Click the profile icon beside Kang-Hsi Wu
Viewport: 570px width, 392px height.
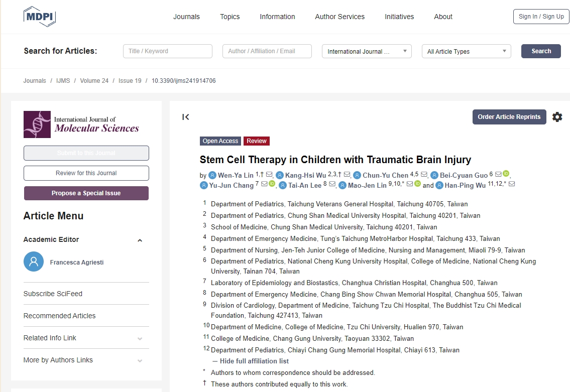[x=280, y=175]
